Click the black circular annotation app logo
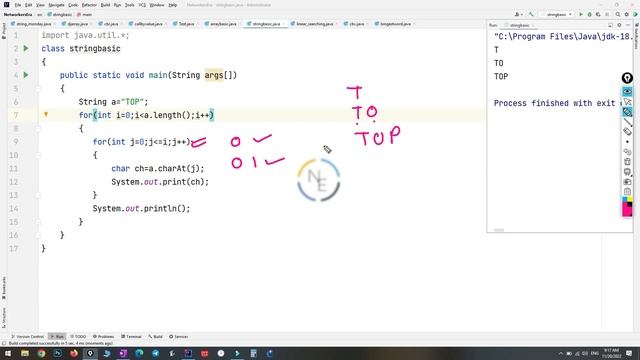This screenshot has height=360, width=640. [x=627, y=78]
